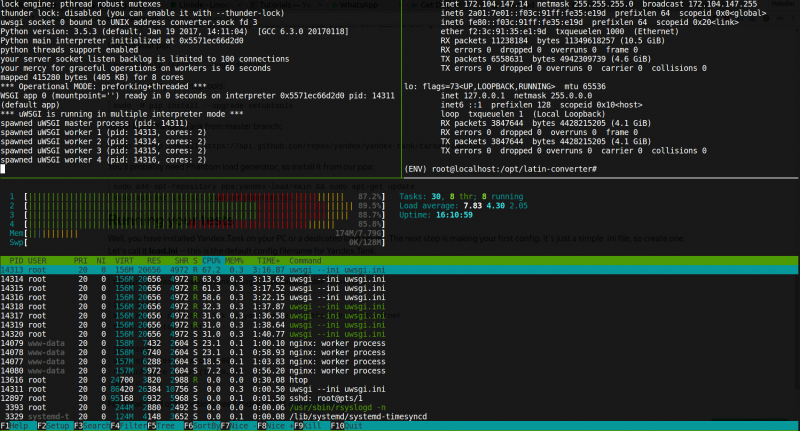Sort by MEM% column header

point(234,261)
